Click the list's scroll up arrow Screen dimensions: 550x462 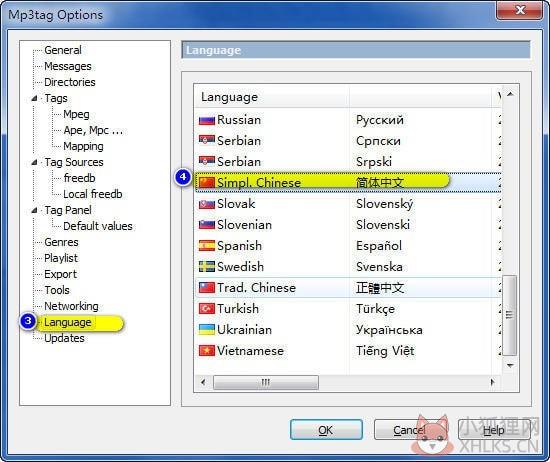click(510, 94)
